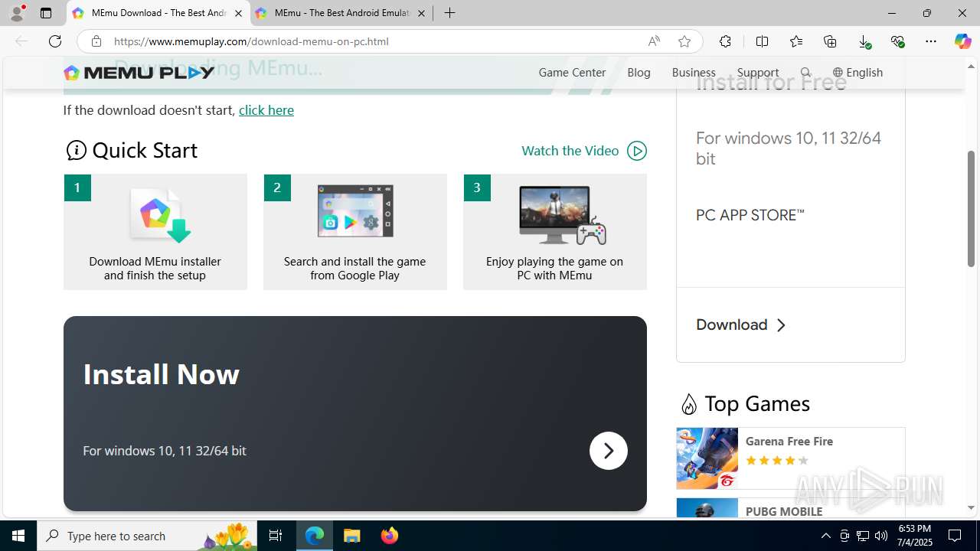Play the video via circular play icon
The width and height of the screenshot is (980, 551).
(x=637, y=151)
